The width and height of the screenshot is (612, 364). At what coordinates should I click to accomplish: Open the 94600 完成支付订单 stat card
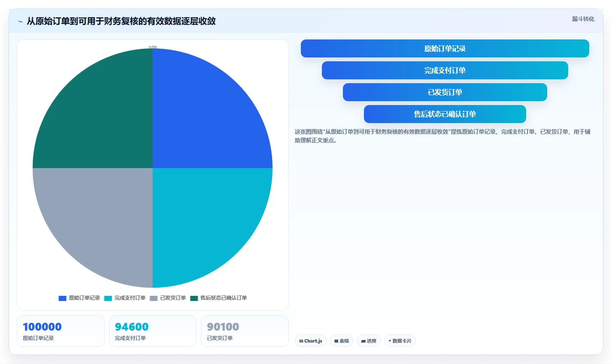pyautogui.click(x=153, y=331)
